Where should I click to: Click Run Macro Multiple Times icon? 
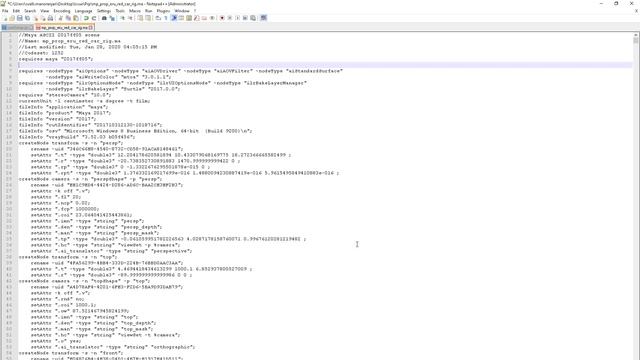click(245, 18)
